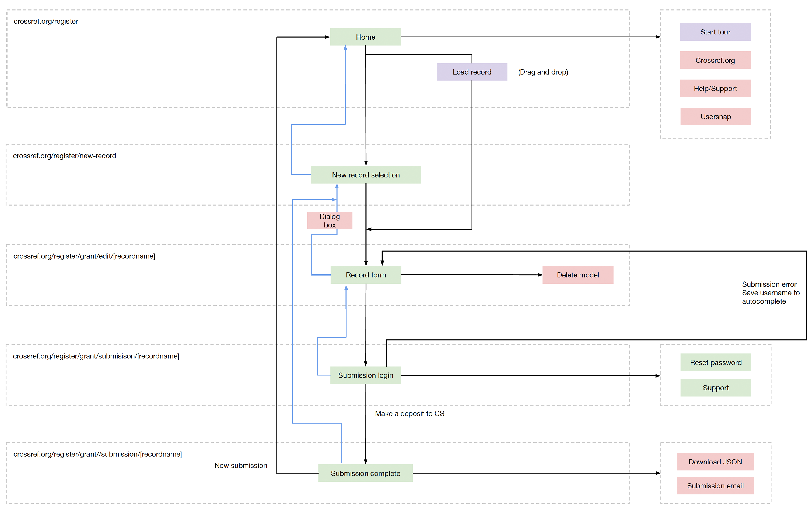Select the Usersnap box
This screenshot has width=812, height=514.
(x=715, y=117)
